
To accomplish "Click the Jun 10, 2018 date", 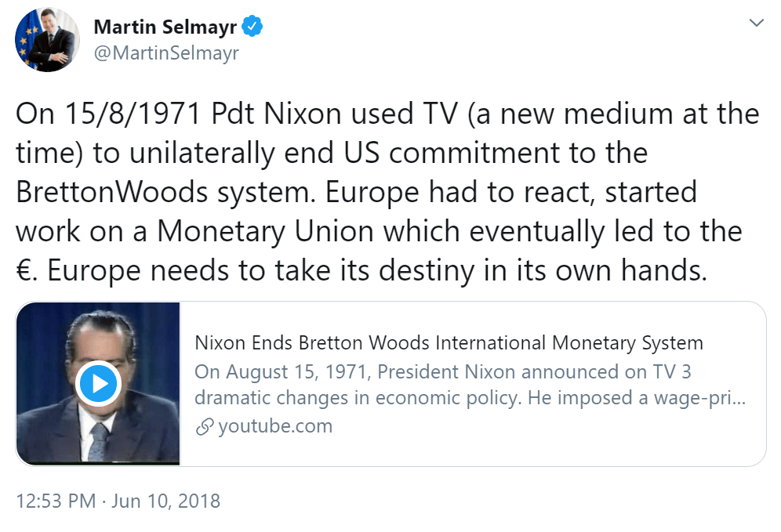I will pyautogui.click(x=167, y=501).
